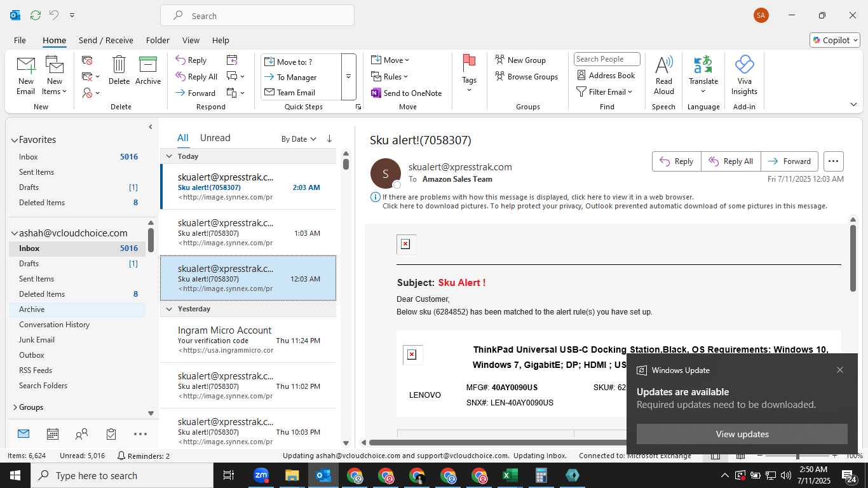The image size is (868, 488).
Task: Collapse the Favorites section
Action: [x=14, y=140]
